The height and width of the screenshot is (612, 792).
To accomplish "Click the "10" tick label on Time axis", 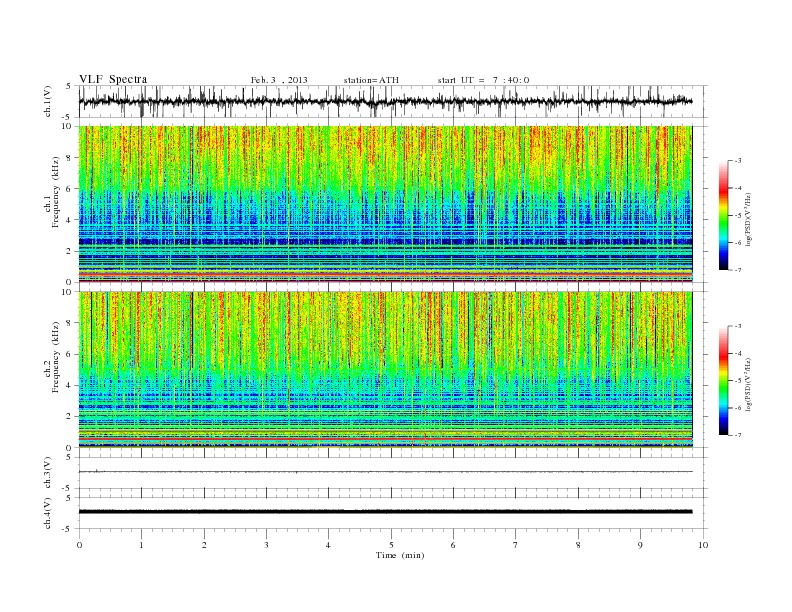I will (703, 545).
